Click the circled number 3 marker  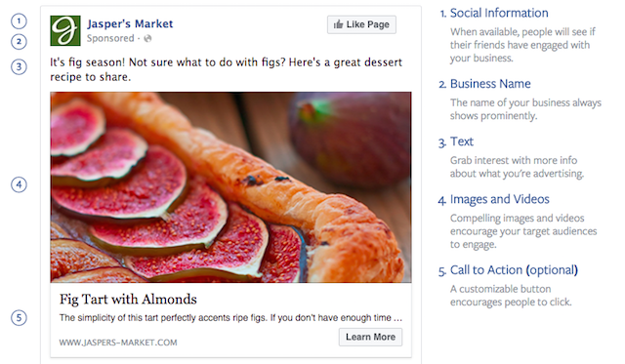[x=19, y=67]
